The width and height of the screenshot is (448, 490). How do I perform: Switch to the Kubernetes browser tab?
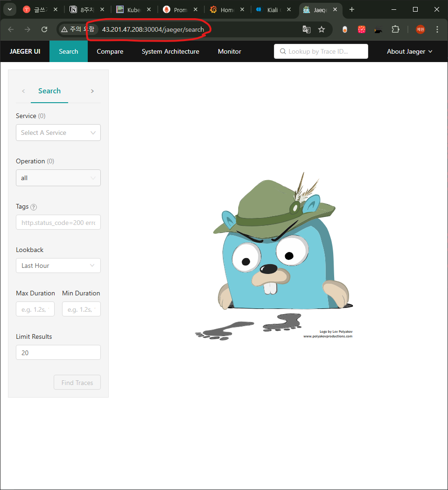click(x=133, y=10)
